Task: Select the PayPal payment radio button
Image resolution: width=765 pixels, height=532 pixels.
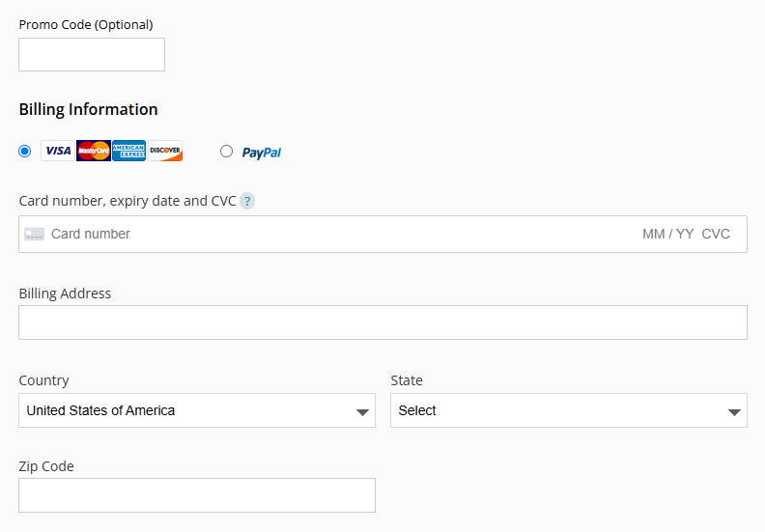Action: tap(226, 152)
